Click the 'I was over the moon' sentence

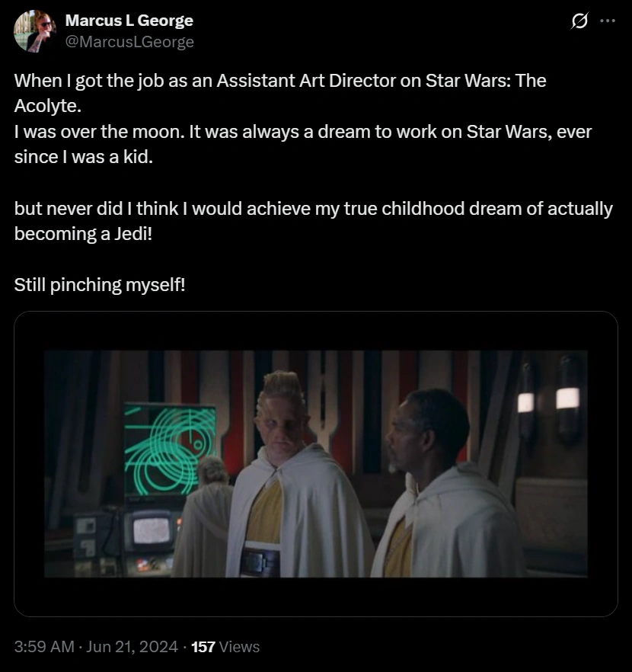tap(99, 132)
